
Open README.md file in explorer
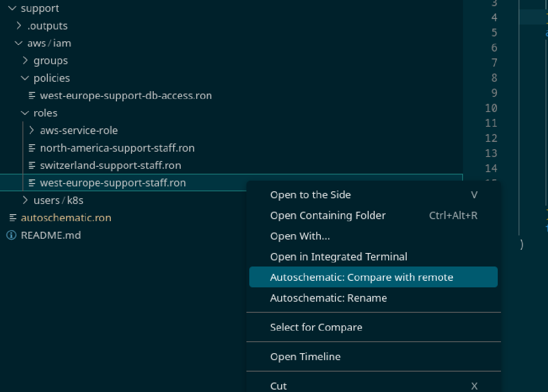51,235
